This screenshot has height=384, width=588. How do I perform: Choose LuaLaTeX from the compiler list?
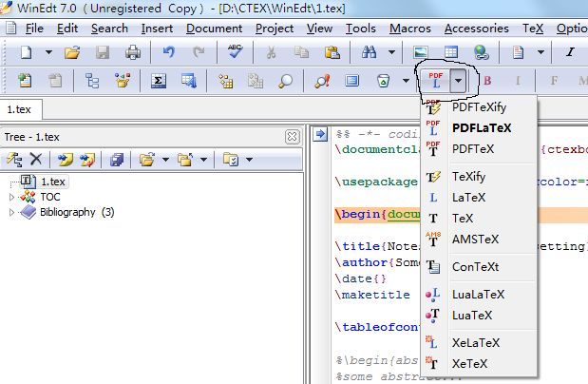coord(480,295)
